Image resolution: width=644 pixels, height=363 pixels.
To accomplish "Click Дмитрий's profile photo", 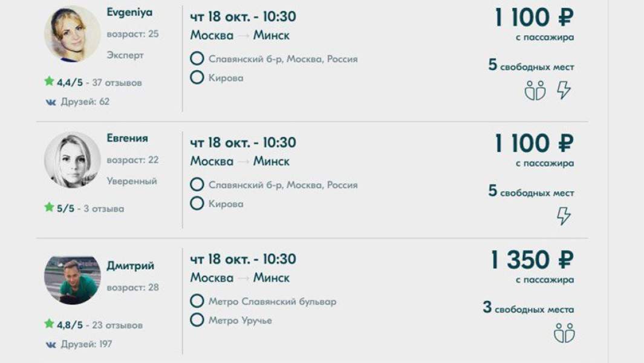I will (73, 280).
